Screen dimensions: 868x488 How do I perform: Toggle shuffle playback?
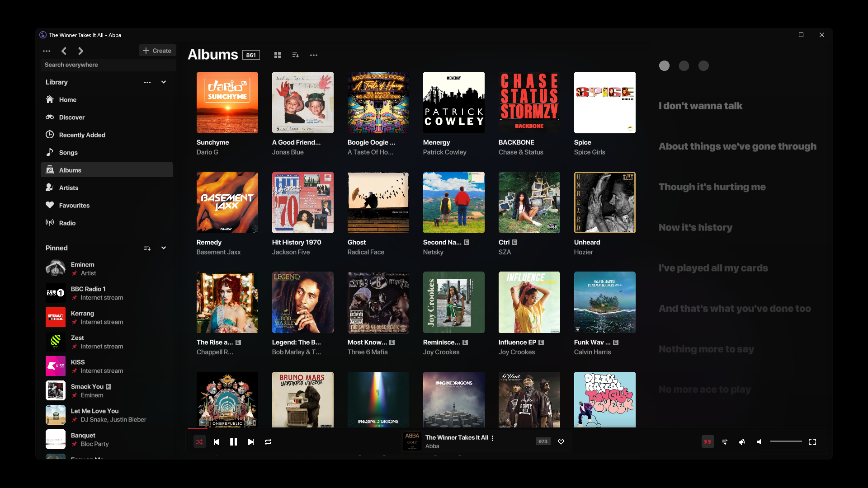click(199, 442)
